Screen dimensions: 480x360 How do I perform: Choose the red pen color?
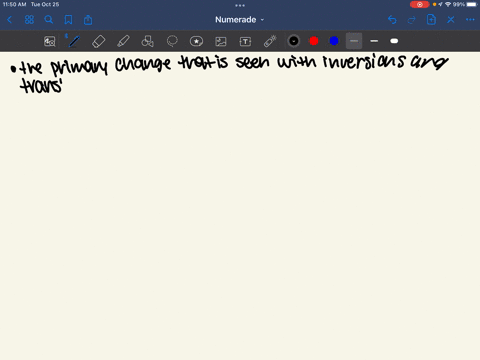click(314, 41)
